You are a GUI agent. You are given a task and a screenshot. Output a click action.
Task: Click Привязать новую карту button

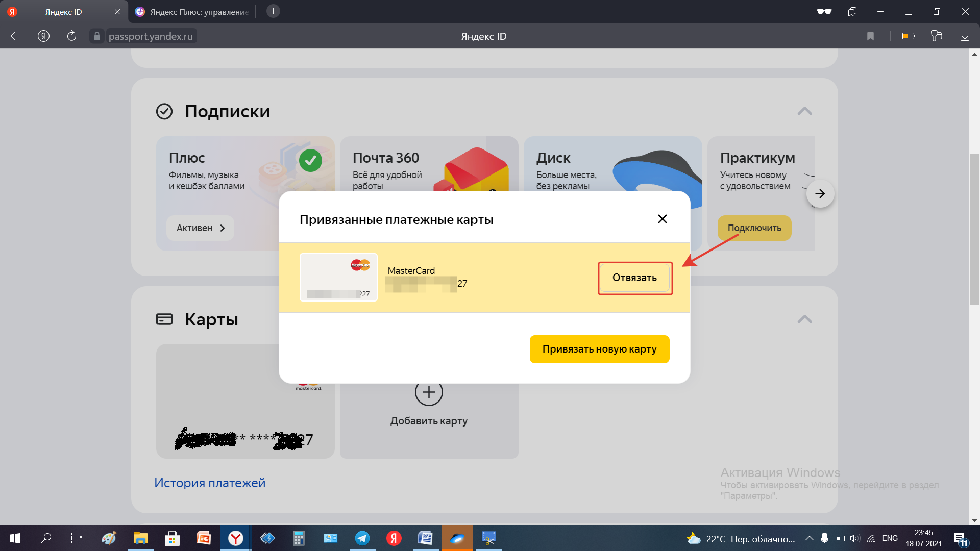coord(599,349)
